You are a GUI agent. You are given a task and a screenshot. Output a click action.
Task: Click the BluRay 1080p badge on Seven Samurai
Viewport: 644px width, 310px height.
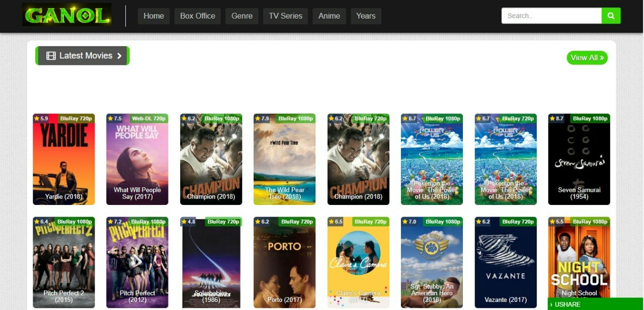590,119
